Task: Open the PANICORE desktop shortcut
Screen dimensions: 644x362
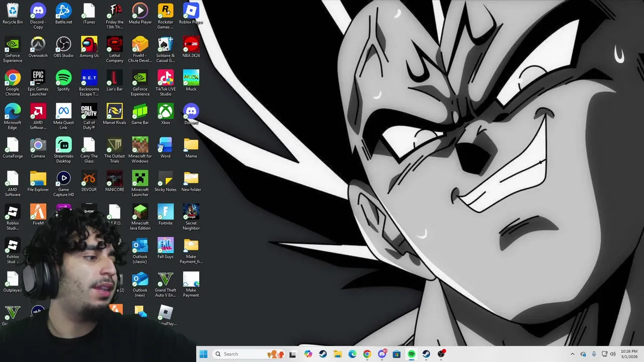Action: pyautogui.click(x=115, y=182)
